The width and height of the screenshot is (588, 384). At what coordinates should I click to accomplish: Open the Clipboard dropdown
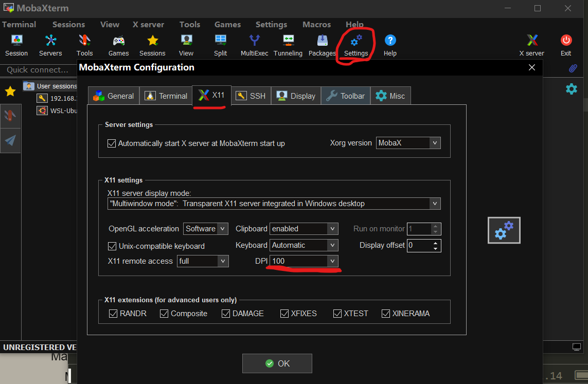click(304, 229)
